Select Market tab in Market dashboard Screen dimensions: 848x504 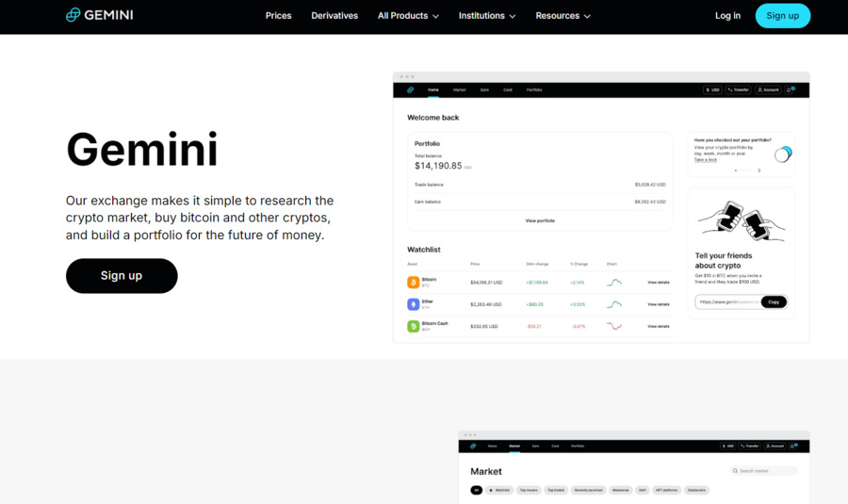pos(514,447)
